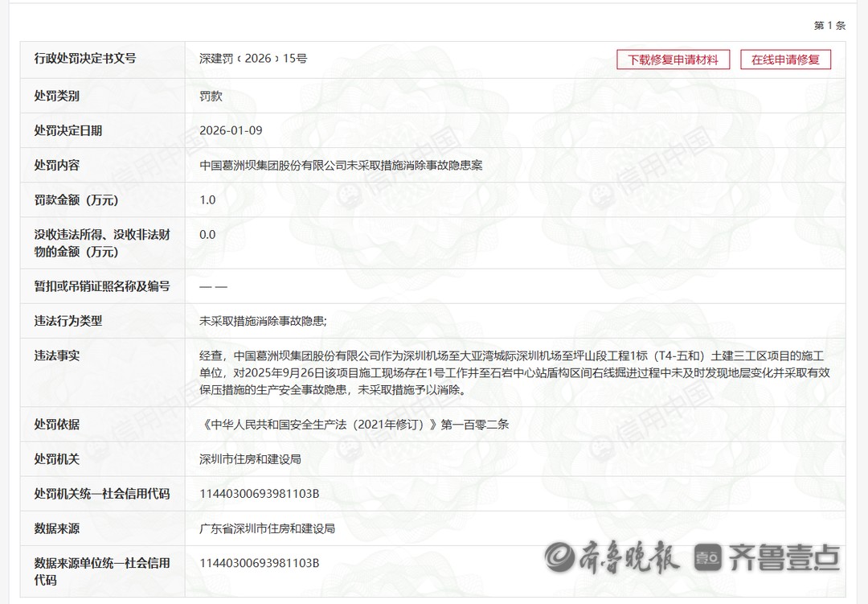Click the 第 1 条 record counter
Screen dimensions: 868x604
pos(829,26)
